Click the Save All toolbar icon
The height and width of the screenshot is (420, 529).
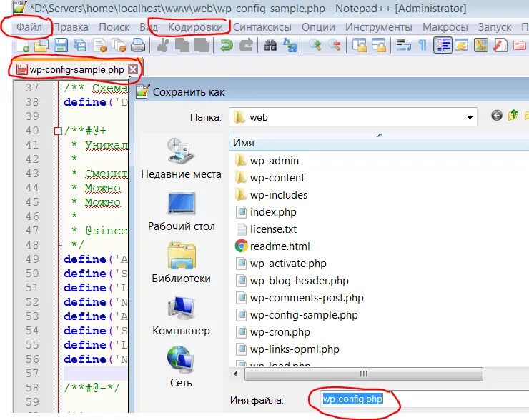pyautogui.click(x=80, y=45)
